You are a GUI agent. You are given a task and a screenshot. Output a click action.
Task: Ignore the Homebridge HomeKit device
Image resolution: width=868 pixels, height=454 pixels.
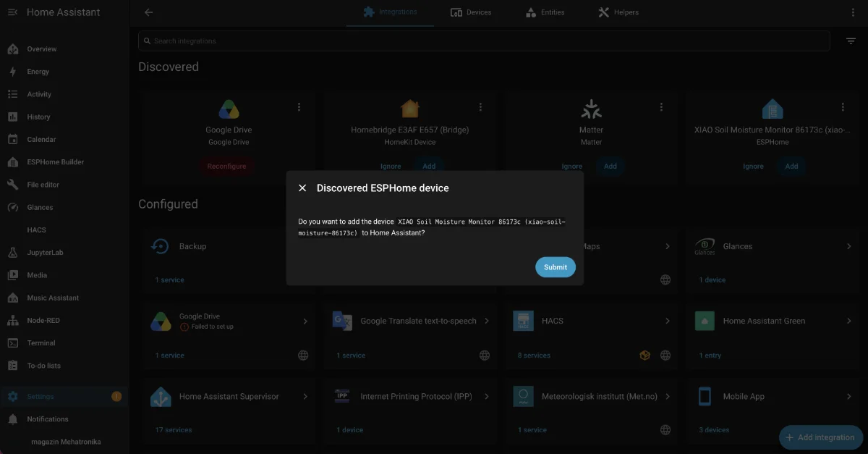point(391,167)
